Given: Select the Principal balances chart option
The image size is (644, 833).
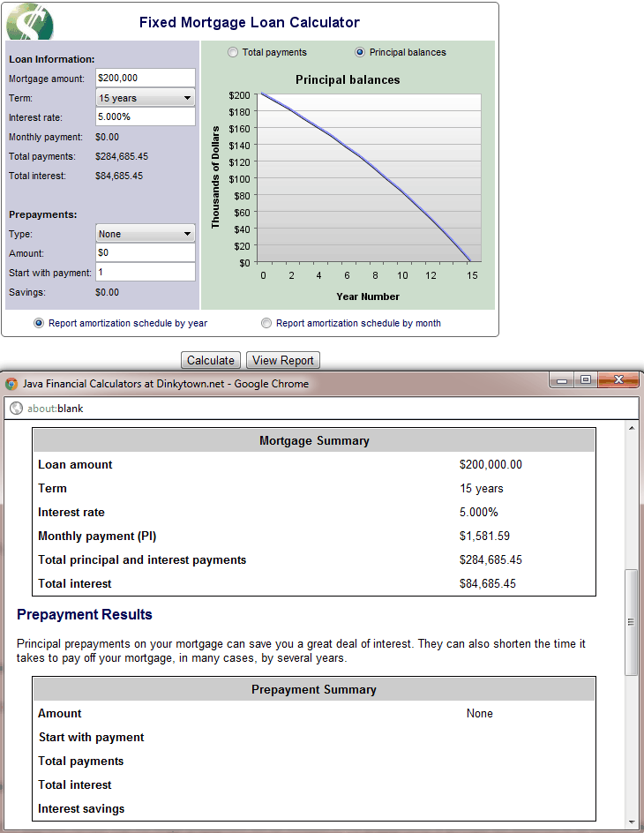Looking at the screenshot, I should point(359,52).
